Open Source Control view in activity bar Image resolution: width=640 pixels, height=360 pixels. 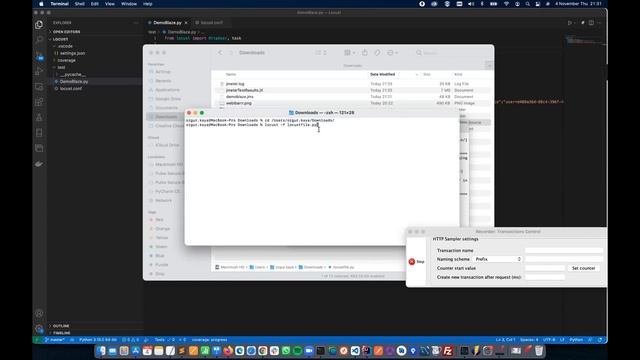pos(39,56)
